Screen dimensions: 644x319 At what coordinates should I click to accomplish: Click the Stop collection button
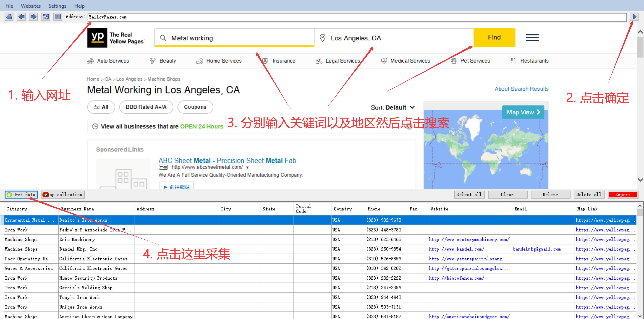click(x=63, y=194)
